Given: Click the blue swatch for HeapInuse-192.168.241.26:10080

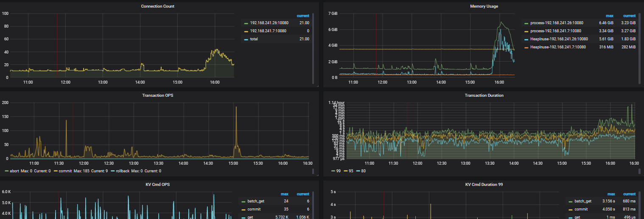Looking at the screenshot, I should pos(526,39).
